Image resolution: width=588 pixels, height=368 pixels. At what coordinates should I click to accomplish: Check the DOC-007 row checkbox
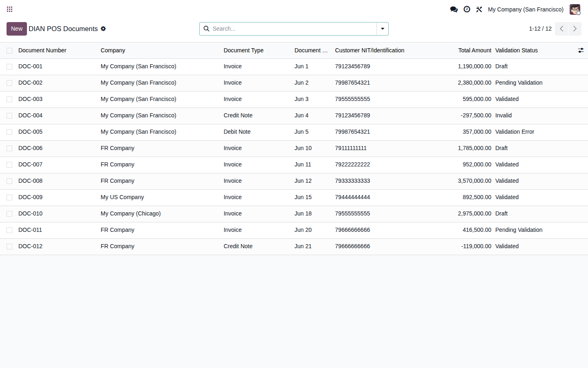point(9,165)
